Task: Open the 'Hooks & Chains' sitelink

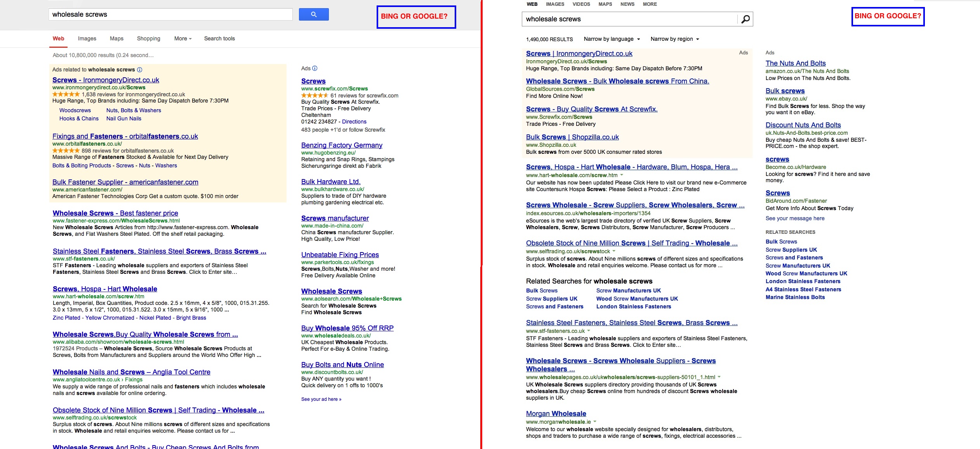Action: 79,118
